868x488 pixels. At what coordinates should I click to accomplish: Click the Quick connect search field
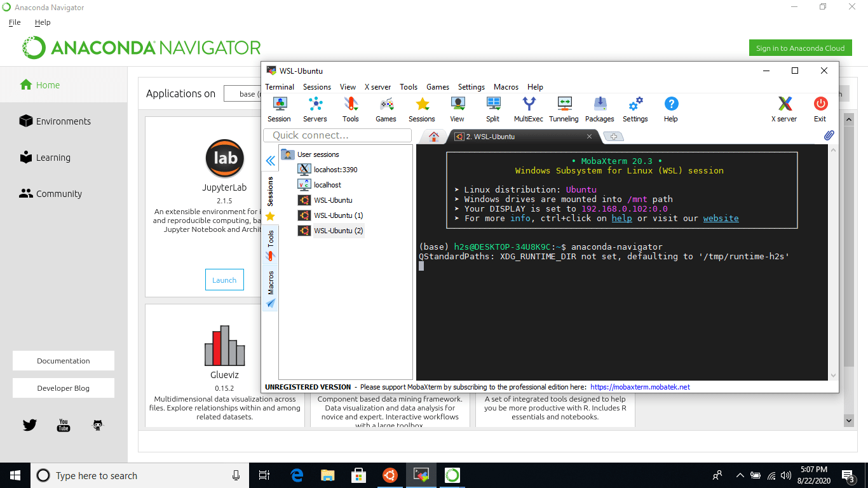tap(336, 135)
